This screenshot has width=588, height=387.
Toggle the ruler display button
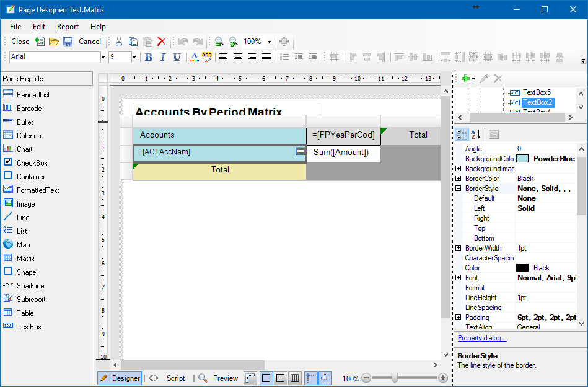(x=250, y=378)
